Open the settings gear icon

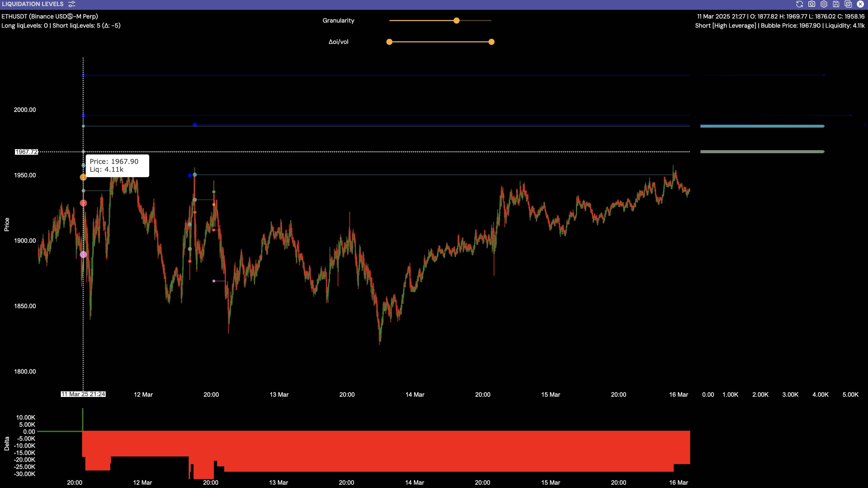point(824,4)
